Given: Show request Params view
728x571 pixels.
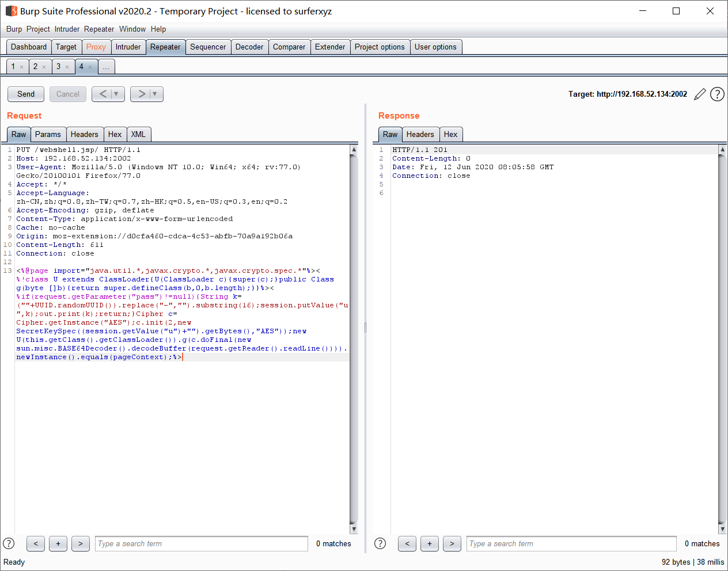Looking at the screenshot, I should (x=48, y=135).
